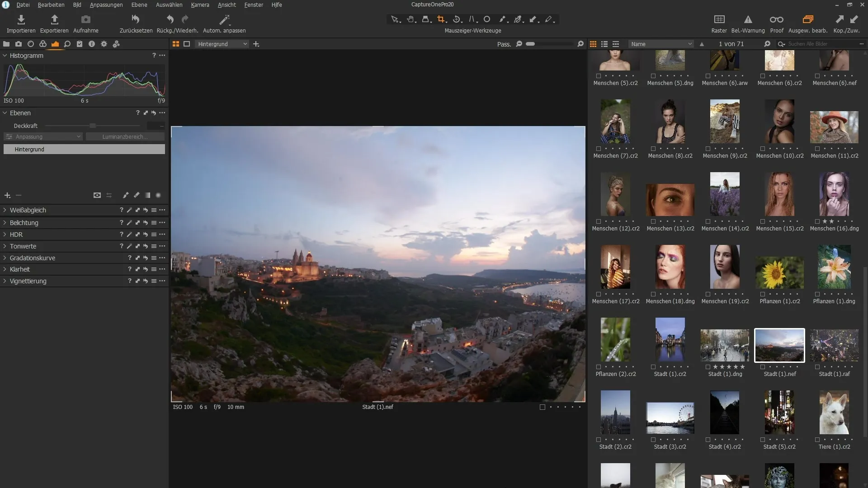Click the Autom. anpassen magic wand
The image size is (868, 488).
(224, 19)
